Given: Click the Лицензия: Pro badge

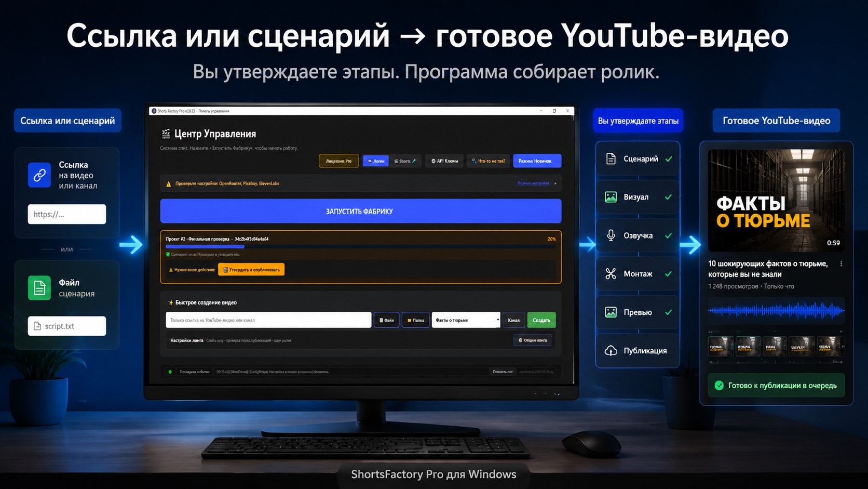Looking at the screenshot, I should 338,161.
